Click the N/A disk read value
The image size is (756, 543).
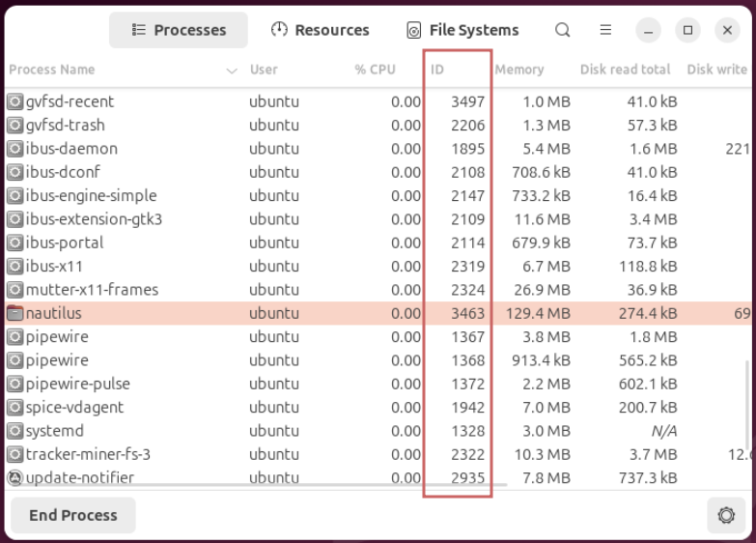pyautogui.click(x=664, y=431)
